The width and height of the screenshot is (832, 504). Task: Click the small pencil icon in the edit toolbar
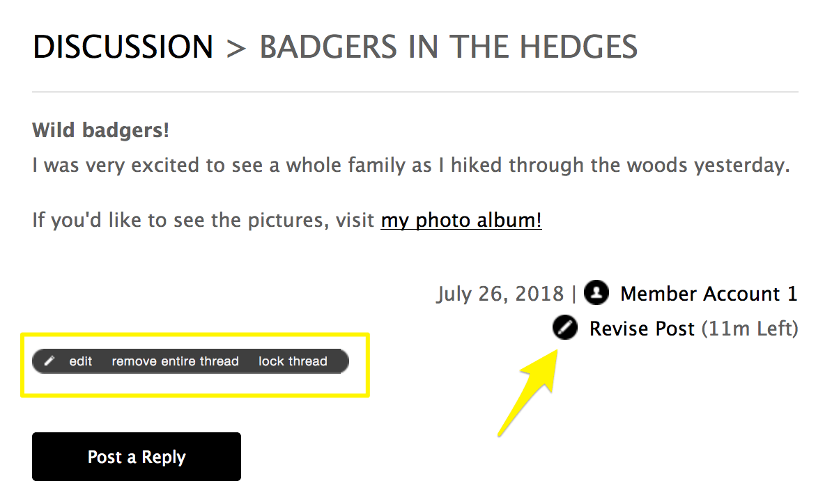pos(49,361)
